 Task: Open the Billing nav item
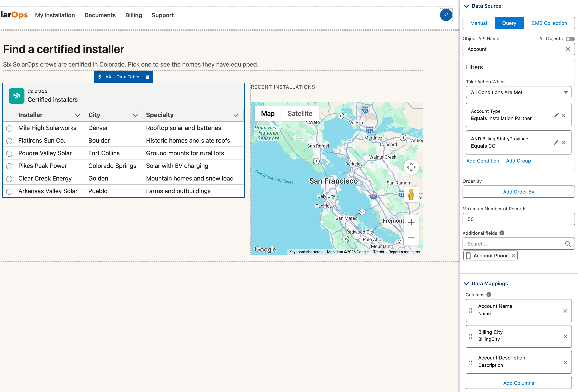[x=134, y=15]
